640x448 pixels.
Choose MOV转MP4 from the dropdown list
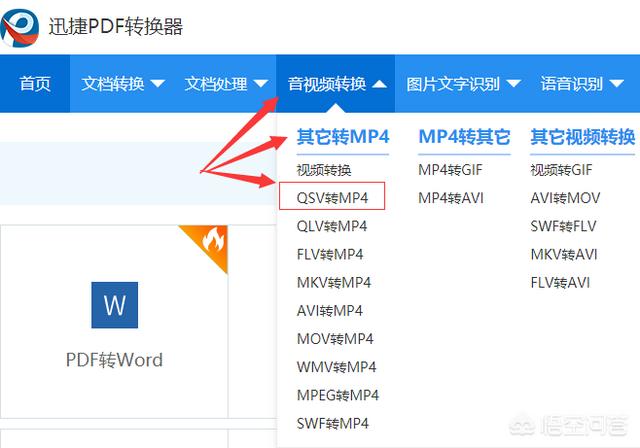tap(334, 339)
